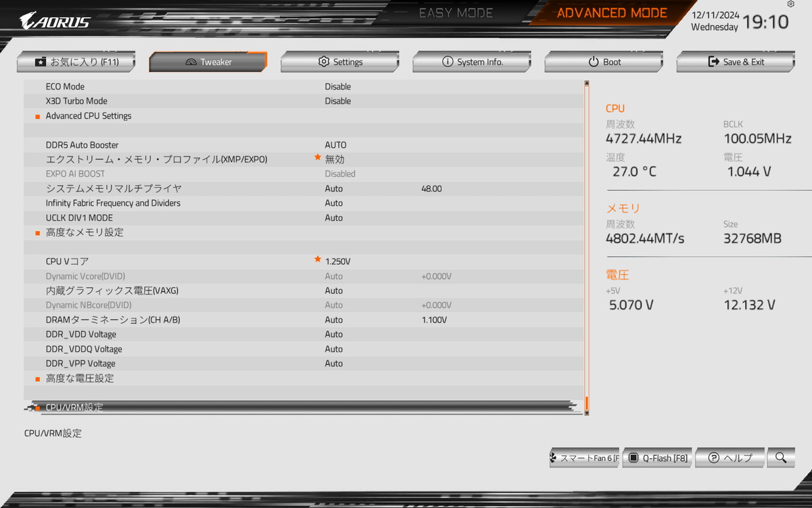
Task: Click the gauge icon on Tweaker tab
Action: click(x=191, y=62)
